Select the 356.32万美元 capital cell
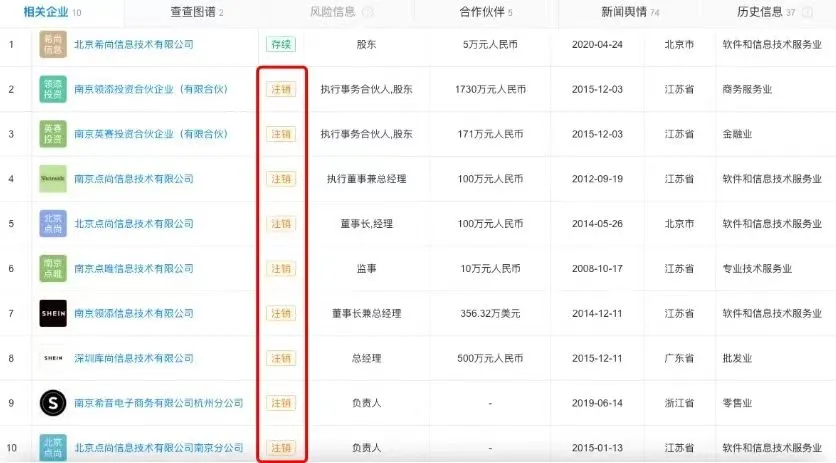Image resolution: width=836 pixels, height=463 pixels. pyautogui.click(x=490, y=313)
